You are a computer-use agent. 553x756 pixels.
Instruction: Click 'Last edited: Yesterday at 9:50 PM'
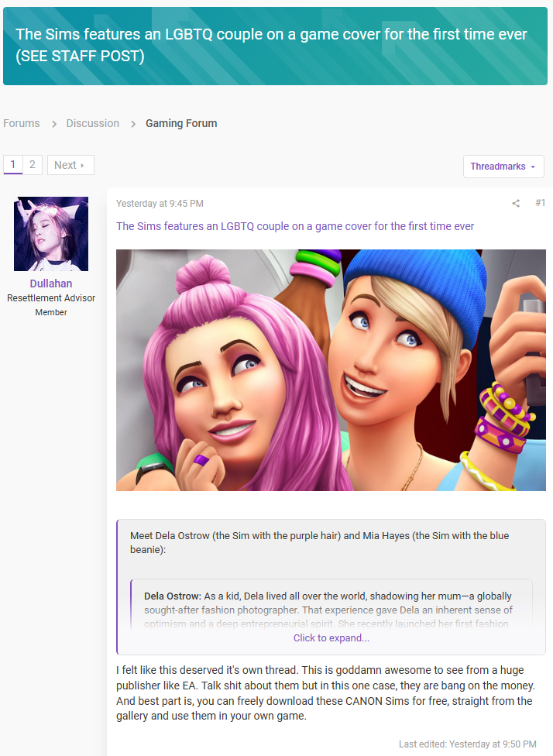[x=468, y=744]
